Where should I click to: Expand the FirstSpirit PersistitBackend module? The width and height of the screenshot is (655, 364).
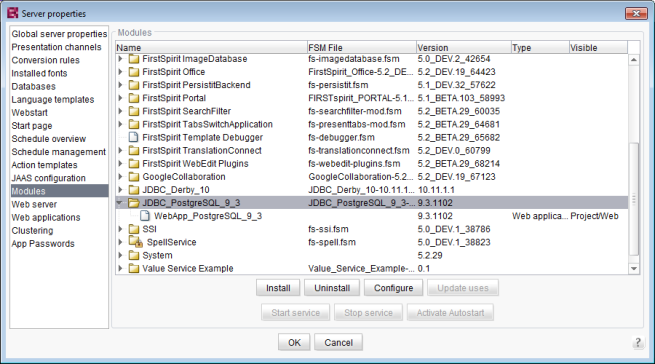pyautogui.click(x=121, y=85)
